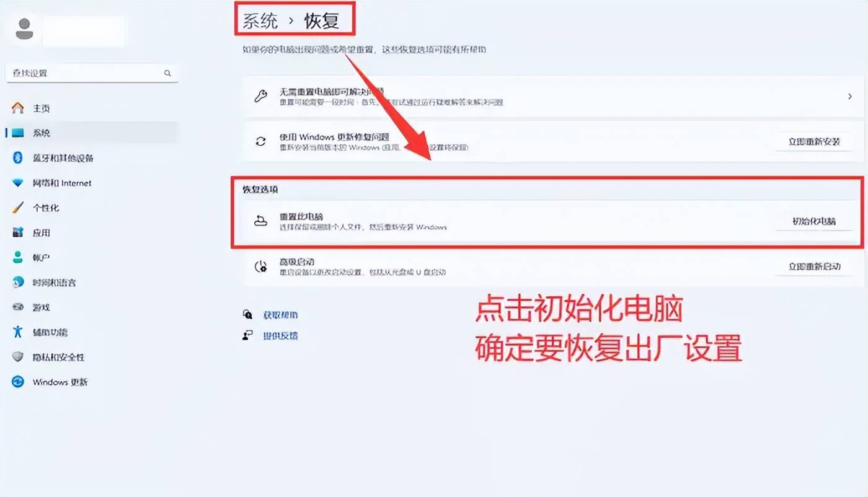This screenshot has width=868, height=497.
Task: Open Personalization (个性化) brush icon
Action: 18,208
